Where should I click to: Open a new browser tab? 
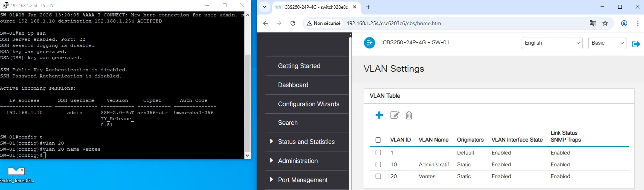coord(368,7)
